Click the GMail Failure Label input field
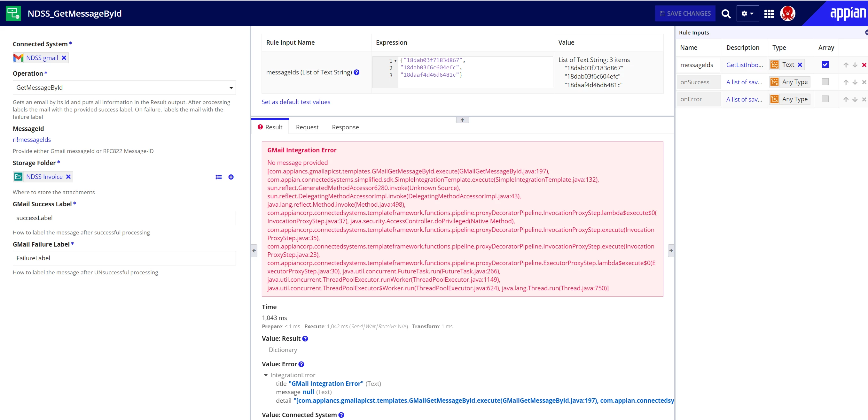Image resolution: width=868 pixels, height=420 pixels. pos(124,258)
